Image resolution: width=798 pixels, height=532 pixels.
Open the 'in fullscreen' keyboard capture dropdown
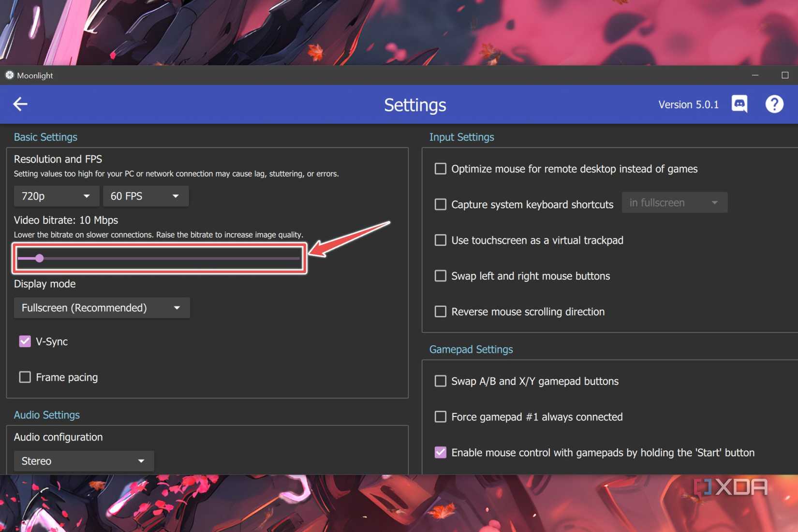(674, 202)
